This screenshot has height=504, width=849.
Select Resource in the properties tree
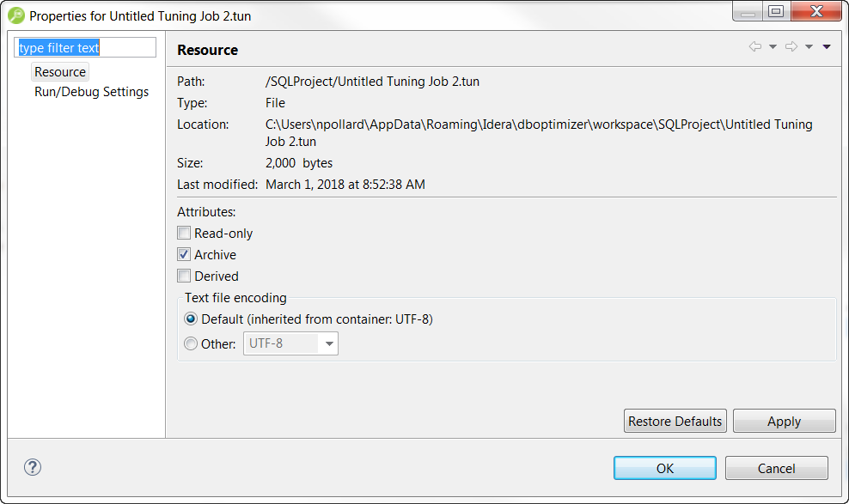60,72
